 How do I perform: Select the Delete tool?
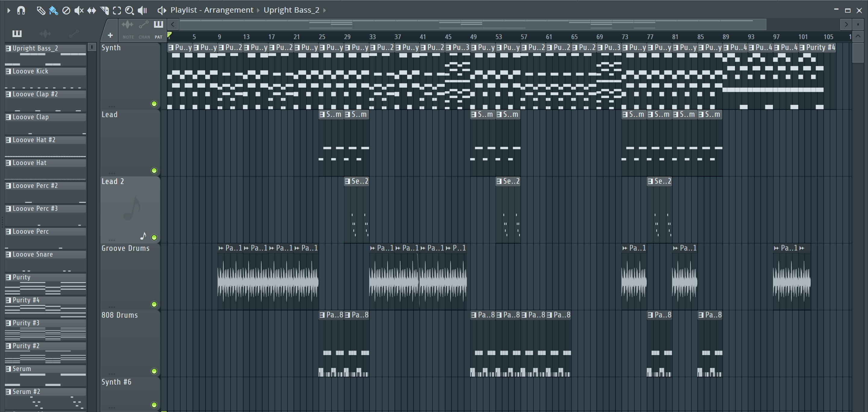pyautogui.click(x=66, y=11)
